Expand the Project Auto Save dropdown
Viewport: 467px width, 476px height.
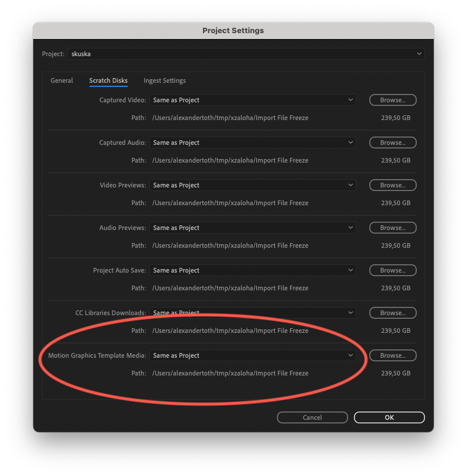tap(252, 270)
